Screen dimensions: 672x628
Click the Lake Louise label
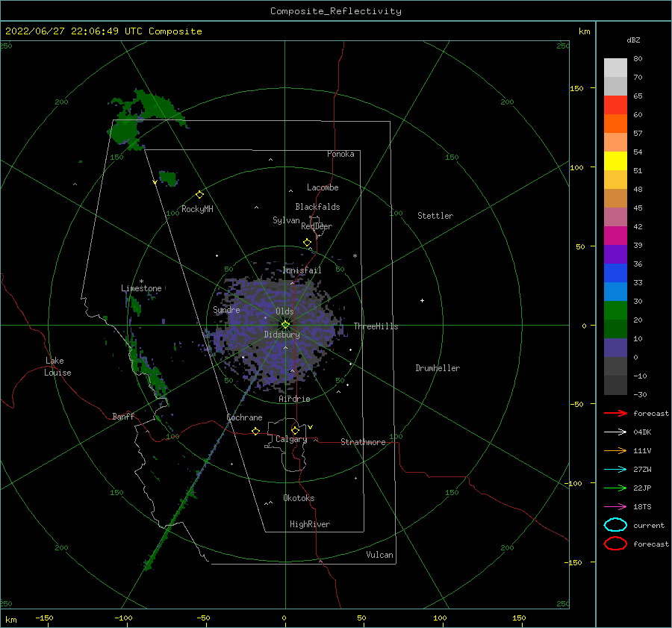point(57,367)
